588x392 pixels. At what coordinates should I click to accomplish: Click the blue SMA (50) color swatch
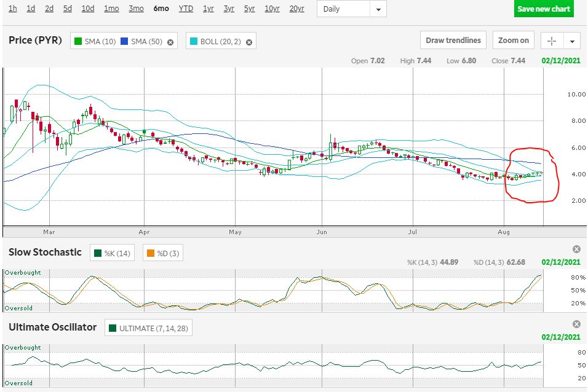[125, 41]
